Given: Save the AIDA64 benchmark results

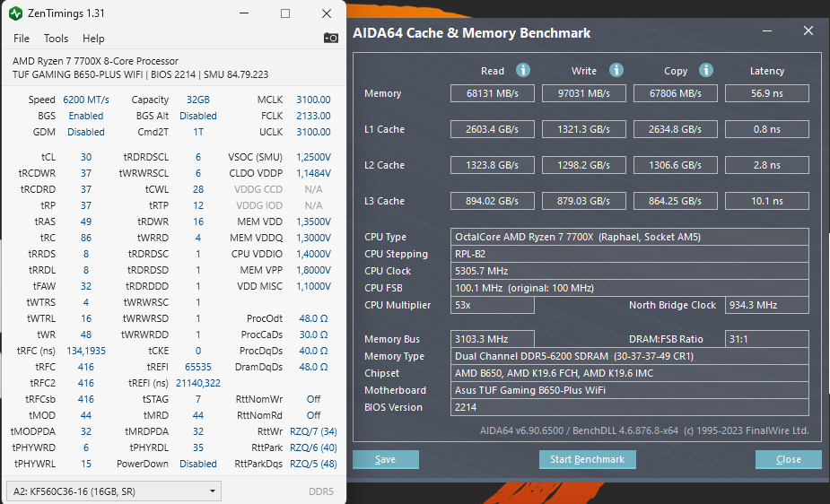Looking at the screenshot, I should [385, 459].
